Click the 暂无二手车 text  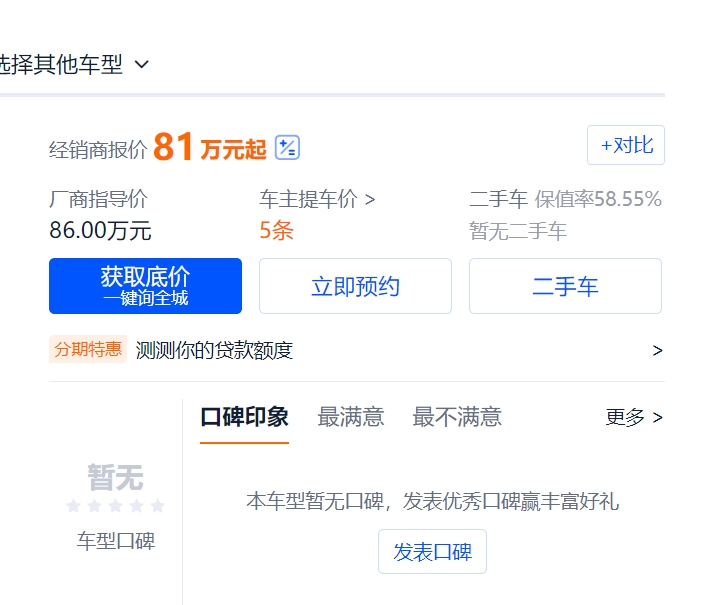pos(518,231)
